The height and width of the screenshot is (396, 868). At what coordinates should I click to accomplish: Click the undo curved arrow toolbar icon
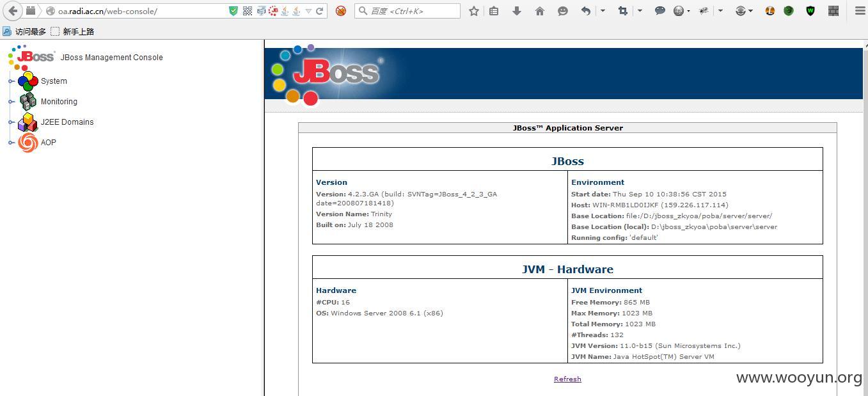(586, 11)
